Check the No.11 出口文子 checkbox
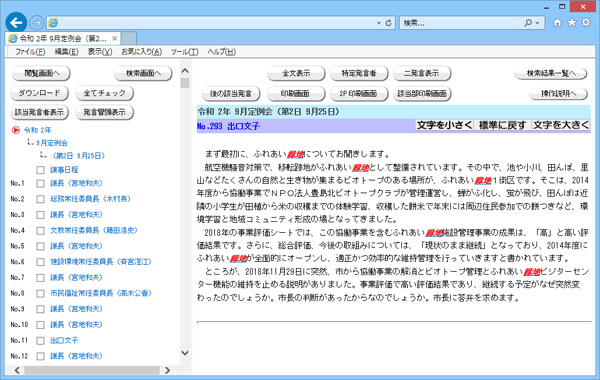The width and height of the screenshot is (600, 380). pos(40,340)
